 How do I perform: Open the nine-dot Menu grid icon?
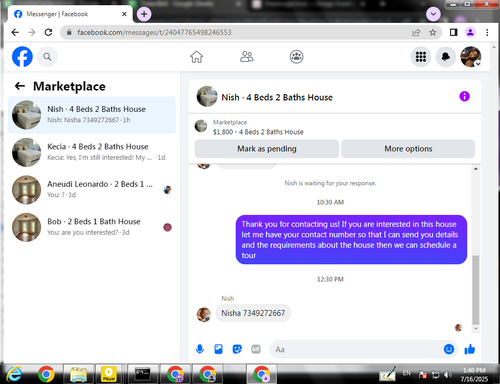point(421,57)
